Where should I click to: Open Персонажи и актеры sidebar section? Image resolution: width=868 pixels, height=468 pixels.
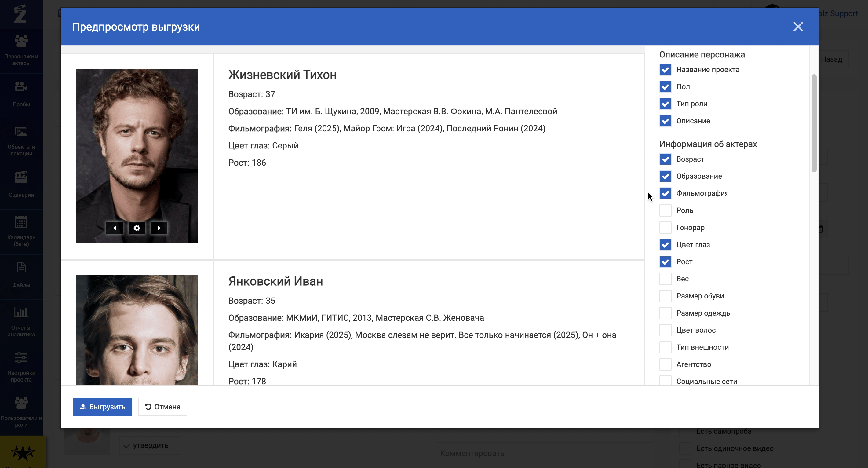[21, 50]
